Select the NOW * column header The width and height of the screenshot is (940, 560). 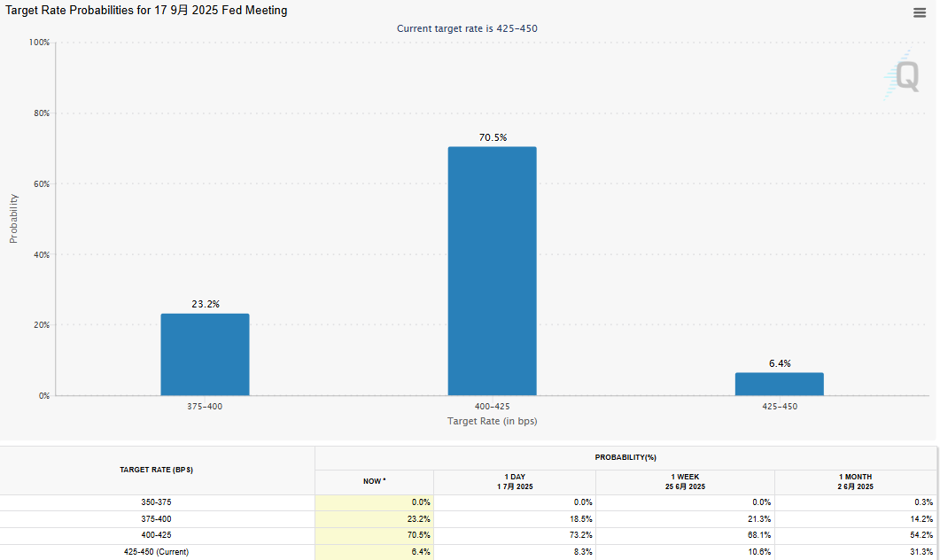pyautogui.click(x=374, y=481)
